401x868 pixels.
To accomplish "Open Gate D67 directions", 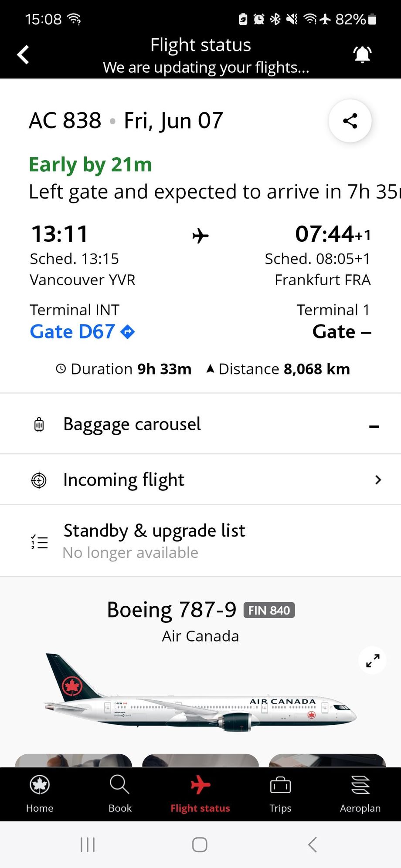I will click(82, 332).
